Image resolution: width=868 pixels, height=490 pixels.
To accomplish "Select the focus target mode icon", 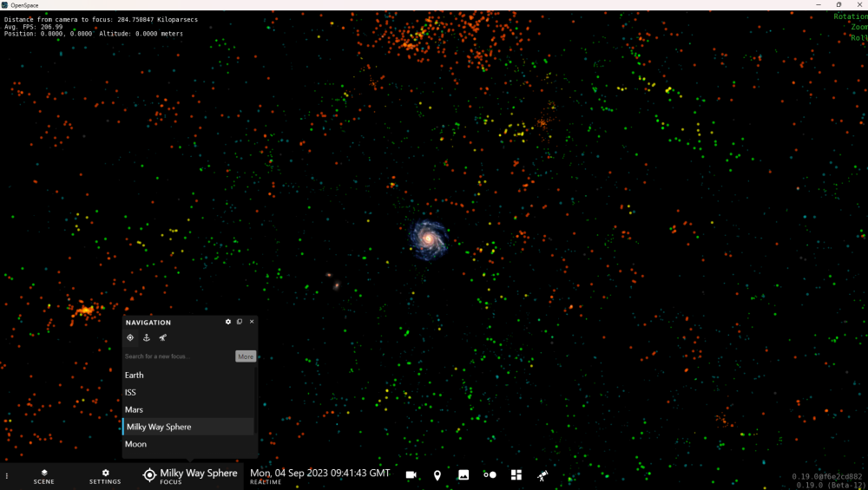I will coord(130,337).
